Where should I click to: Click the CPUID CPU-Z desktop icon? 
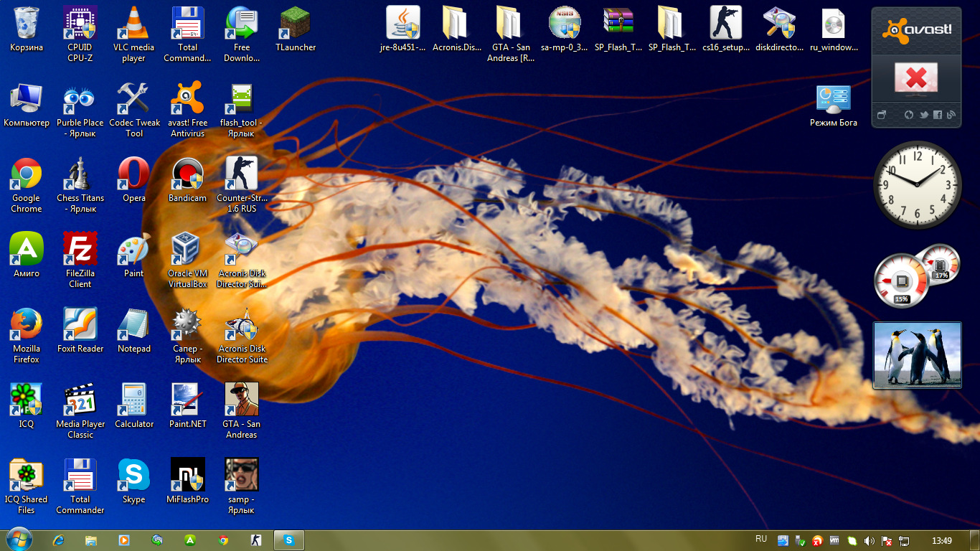(x=80, y=24)
